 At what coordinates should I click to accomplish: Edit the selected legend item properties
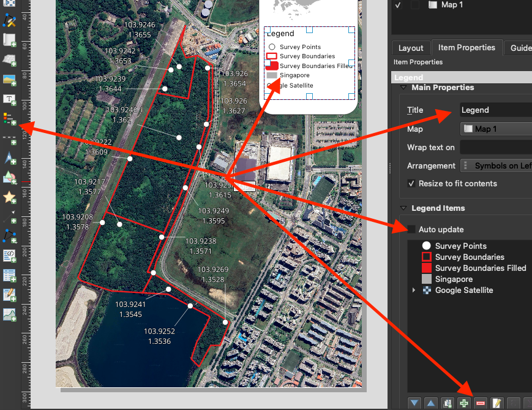[x=496, y=403]
